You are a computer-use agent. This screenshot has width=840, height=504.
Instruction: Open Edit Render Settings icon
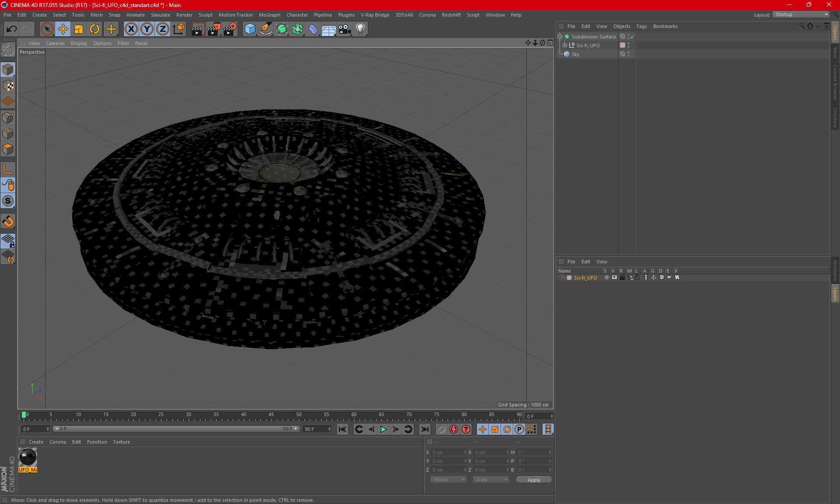pos(230,29)
